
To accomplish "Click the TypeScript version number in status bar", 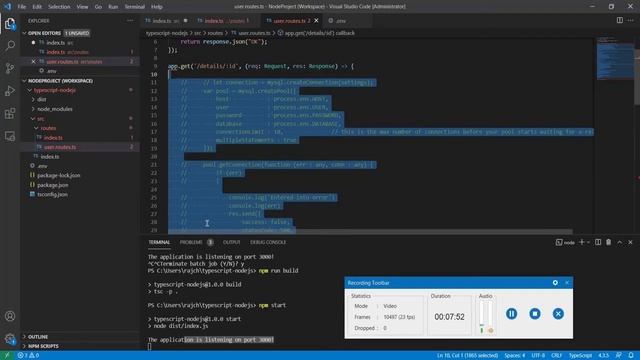I will point(603,356).
